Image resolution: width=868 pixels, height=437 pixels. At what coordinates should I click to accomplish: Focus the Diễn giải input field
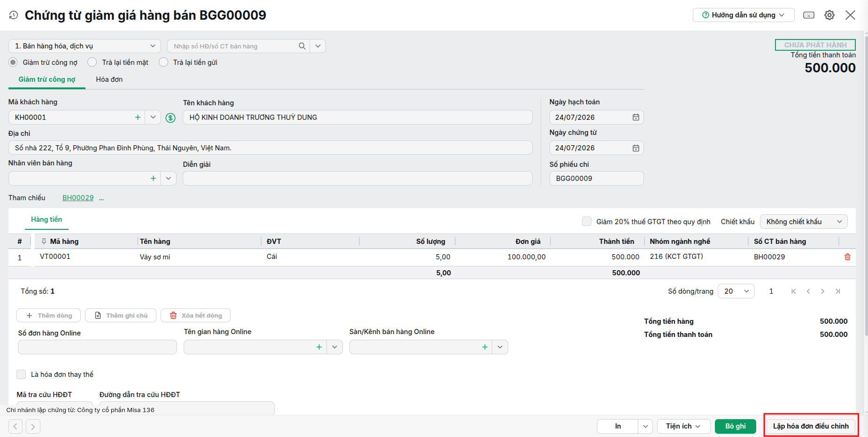357,179
